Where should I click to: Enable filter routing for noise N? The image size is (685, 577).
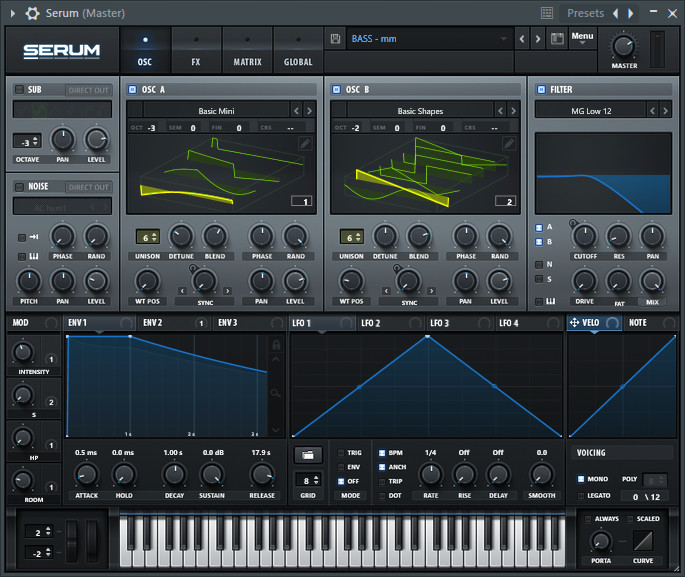pos(539,265)
